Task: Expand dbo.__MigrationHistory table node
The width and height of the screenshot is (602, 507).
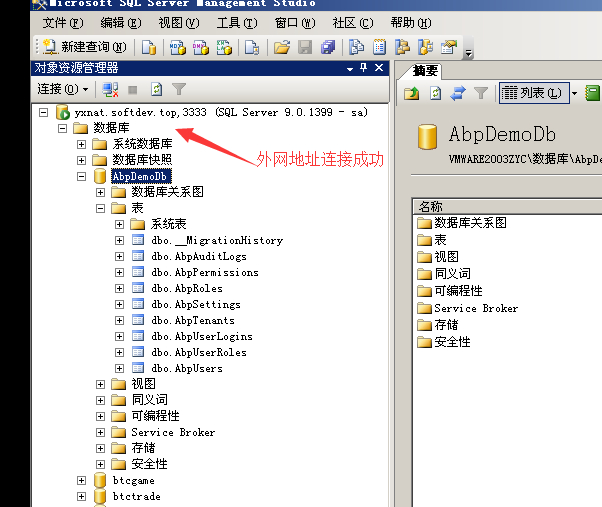Action: click(x=119, y=241)
